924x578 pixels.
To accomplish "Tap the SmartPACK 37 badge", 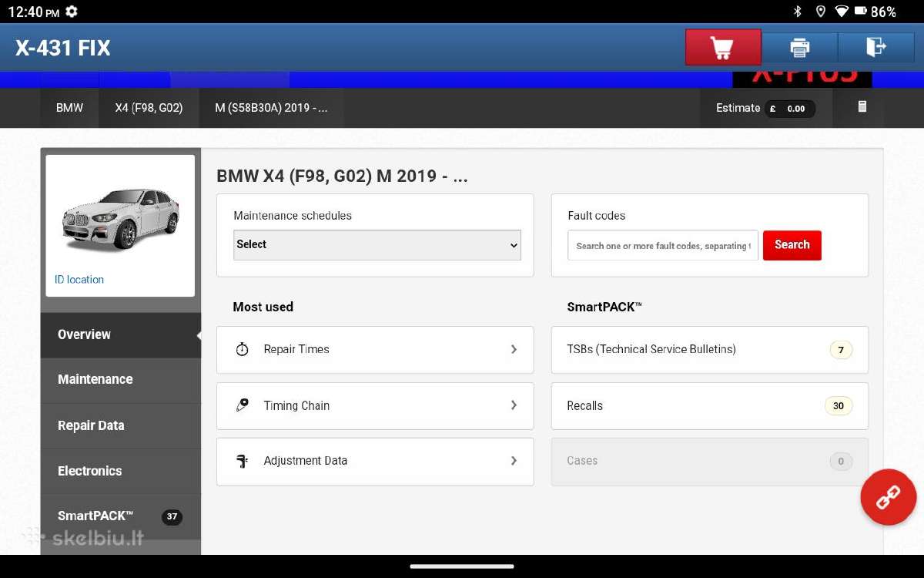I will [172, 516].
